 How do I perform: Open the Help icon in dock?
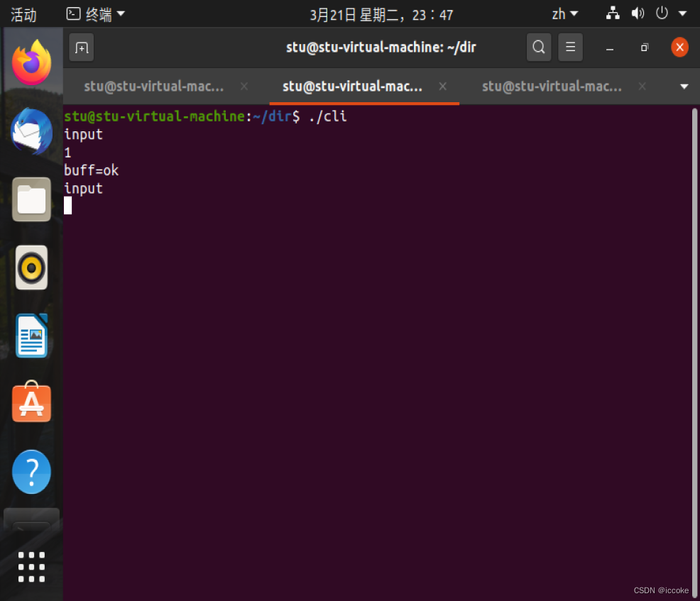pos(31,472)
